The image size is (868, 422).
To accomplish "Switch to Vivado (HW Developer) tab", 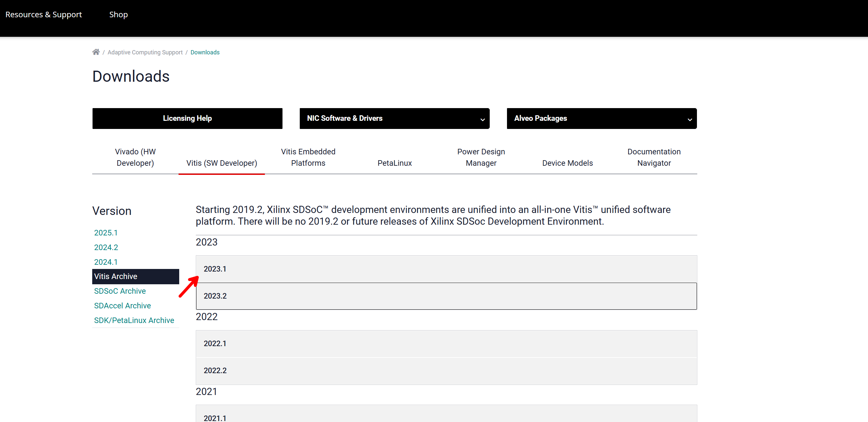I will point(135,157).
